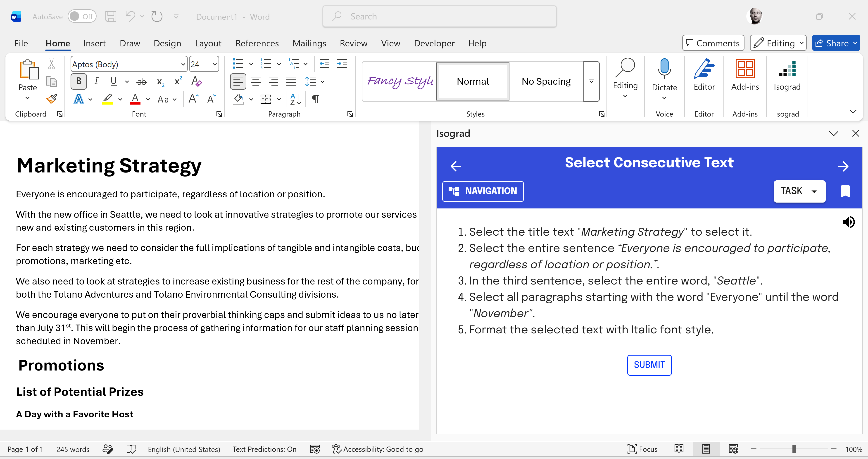The image size is (868, 459).
Task: Open the Editor proofing tool
Action: pyautogui.click(x=704, y=75)
